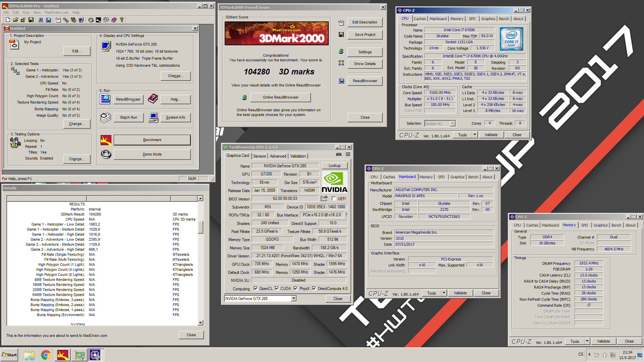Open the GPU selection dropdown in GPU-Z
Screen dimensions: 644x362
point(294,299)
